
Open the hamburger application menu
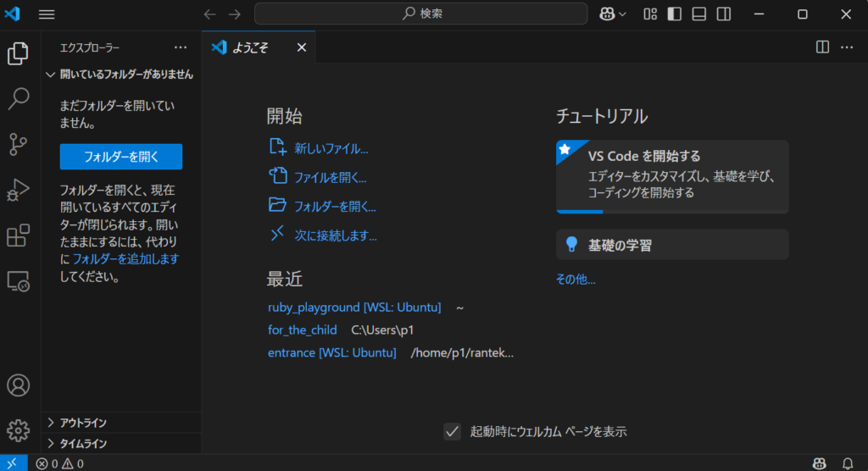[x=47, y=14]
